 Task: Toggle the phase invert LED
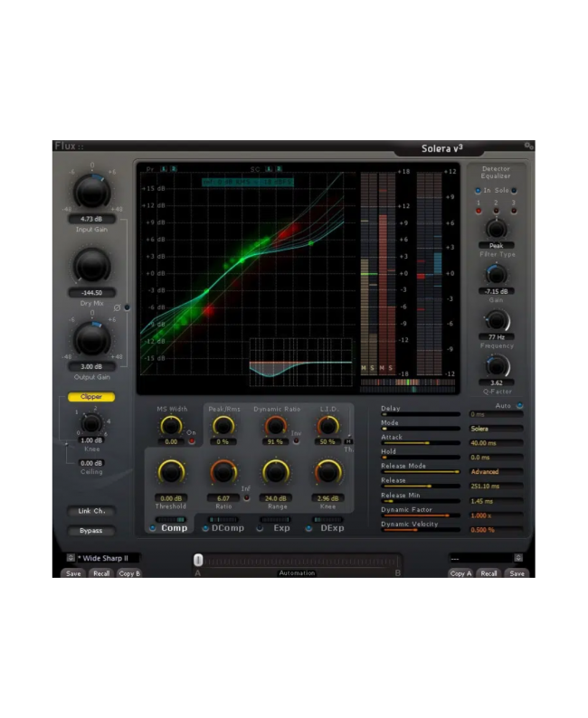coord(127,307)
